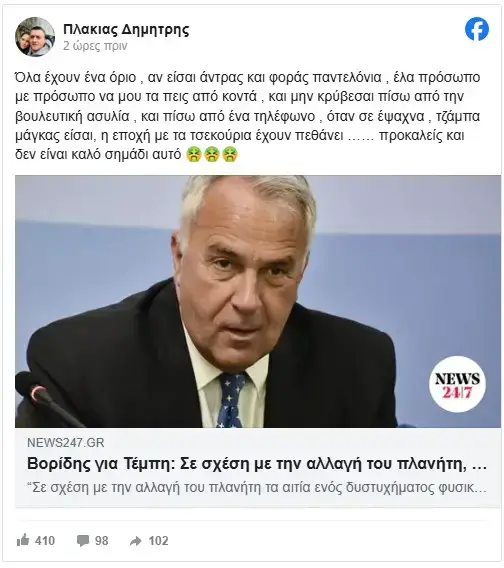Open the poster's profile picture
The height and width of the screenshot is (568, 504).
pos(35,37)
